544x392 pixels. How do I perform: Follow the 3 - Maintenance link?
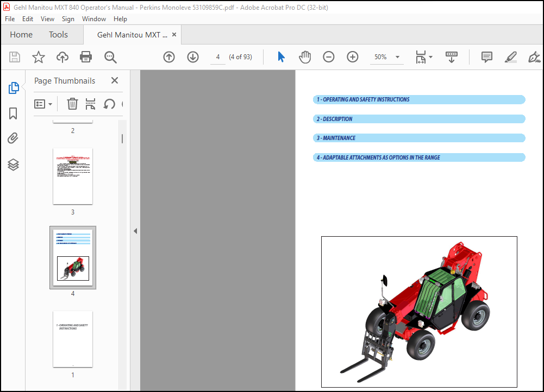(x=419, y=138)
